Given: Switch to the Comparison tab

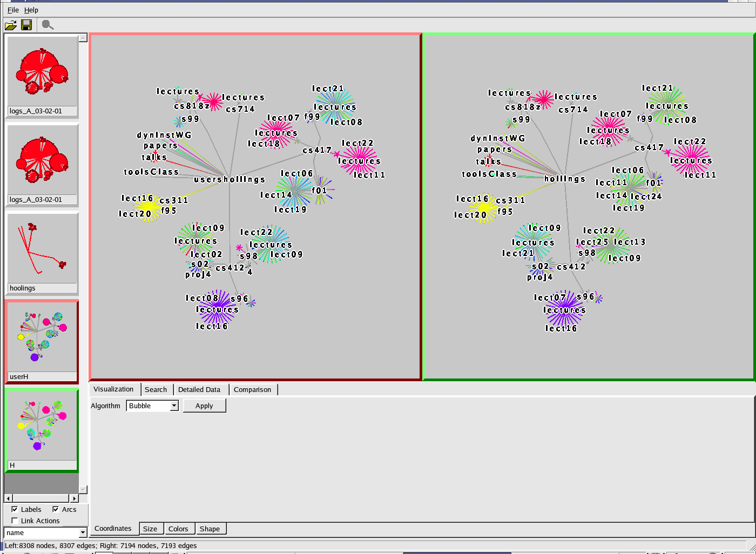Looking at the screenshot, I should 252,389.
